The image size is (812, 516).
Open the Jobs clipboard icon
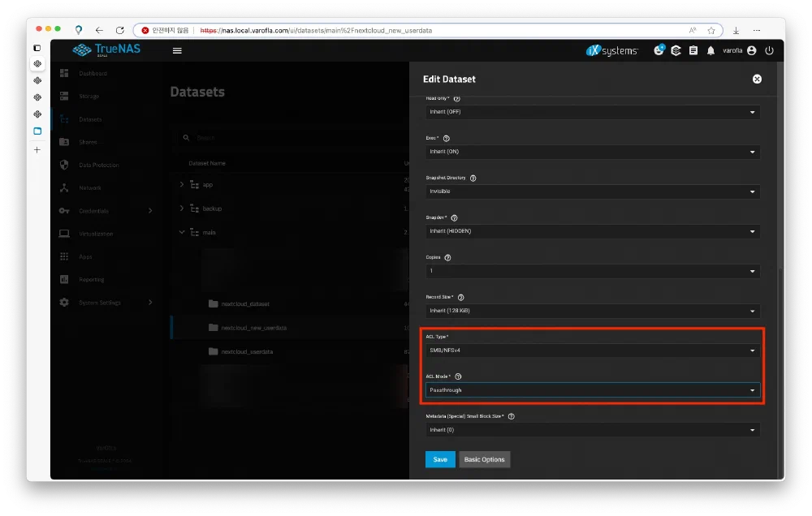tap(693, 50)
